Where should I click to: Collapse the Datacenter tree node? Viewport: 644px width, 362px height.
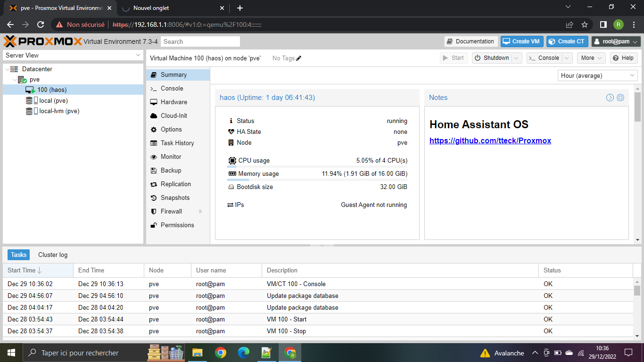click(7, 69)
